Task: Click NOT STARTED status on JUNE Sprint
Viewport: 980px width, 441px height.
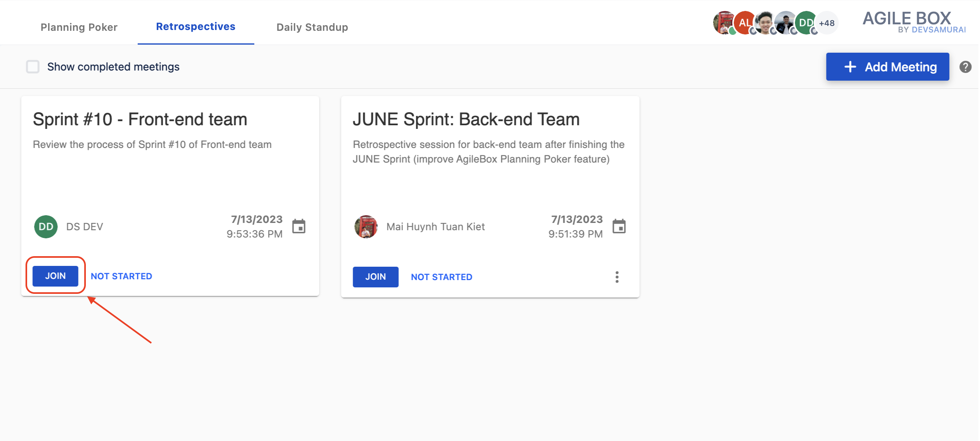Action: point(441,277)
